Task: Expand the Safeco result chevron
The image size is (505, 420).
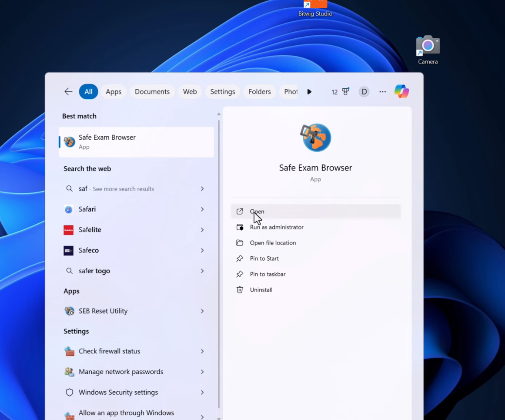Action: coord(202,250)
